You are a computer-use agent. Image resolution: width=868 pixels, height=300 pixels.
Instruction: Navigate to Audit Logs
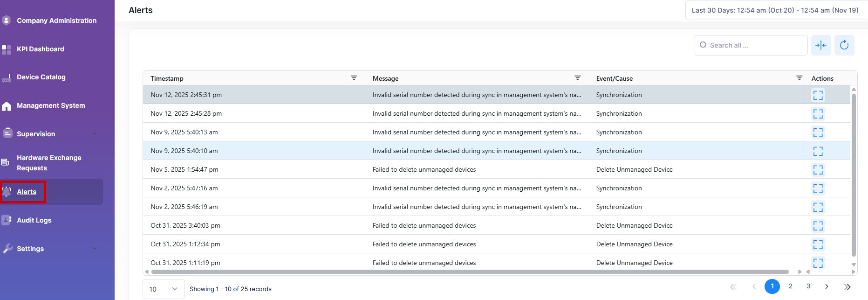click(x=34, y=220)
